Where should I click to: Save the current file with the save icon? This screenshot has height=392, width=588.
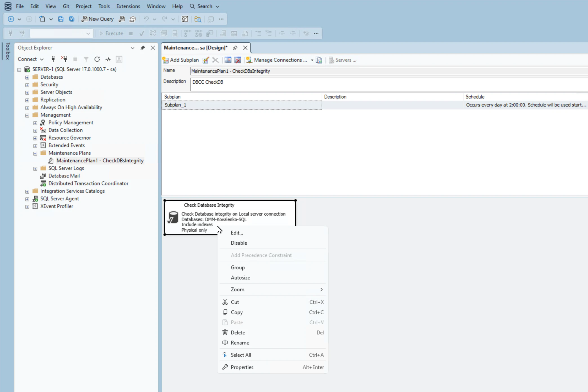(x=61, y=19)
